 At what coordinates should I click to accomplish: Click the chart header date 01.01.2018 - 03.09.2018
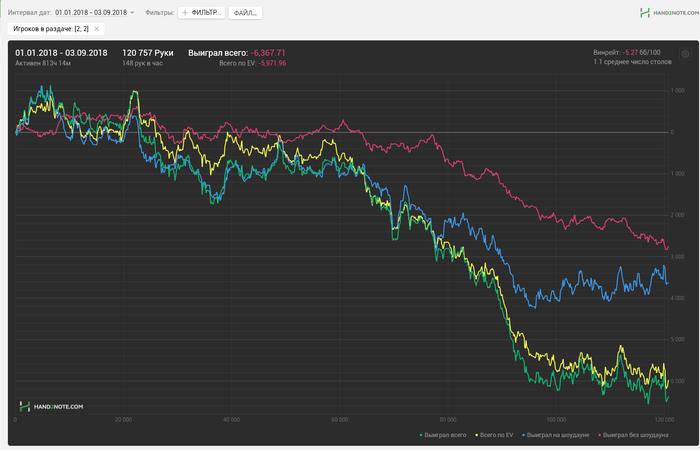[x=61, y=53]
